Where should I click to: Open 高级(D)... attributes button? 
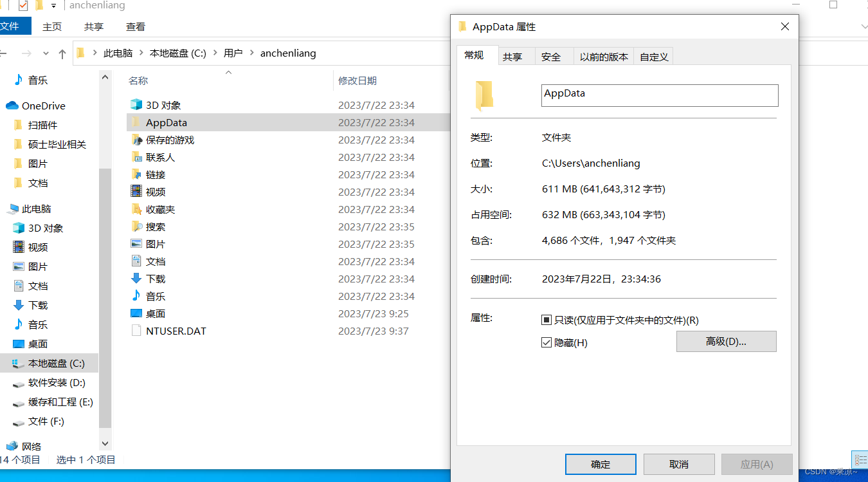click(726, 341)
